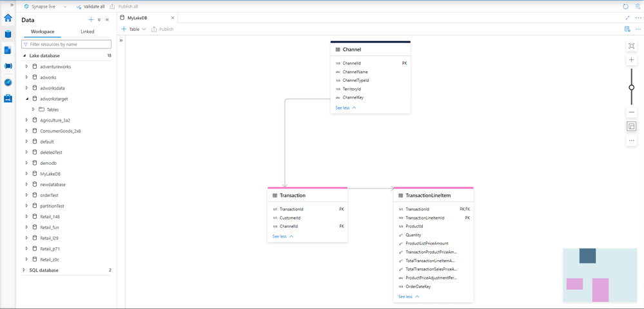Open the Integrate hub pipeline icon
This screenshot has width=644, height=309.
point(8,66)
